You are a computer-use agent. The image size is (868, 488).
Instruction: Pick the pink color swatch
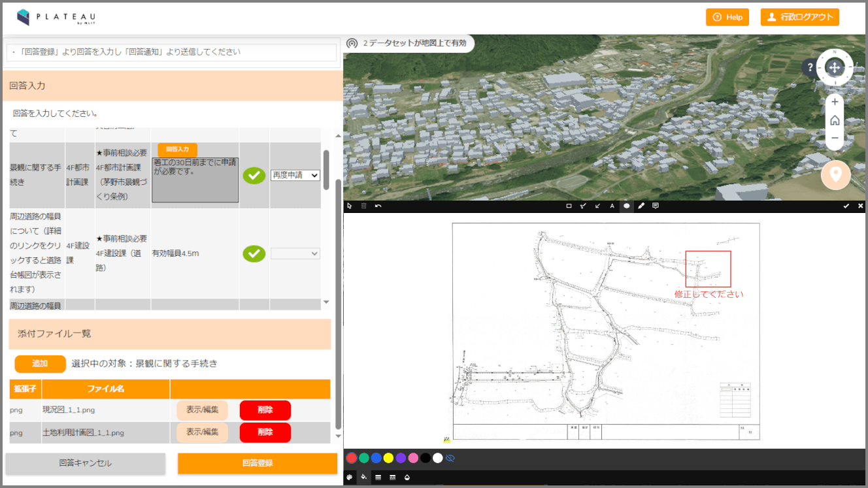tap(413, 458)
